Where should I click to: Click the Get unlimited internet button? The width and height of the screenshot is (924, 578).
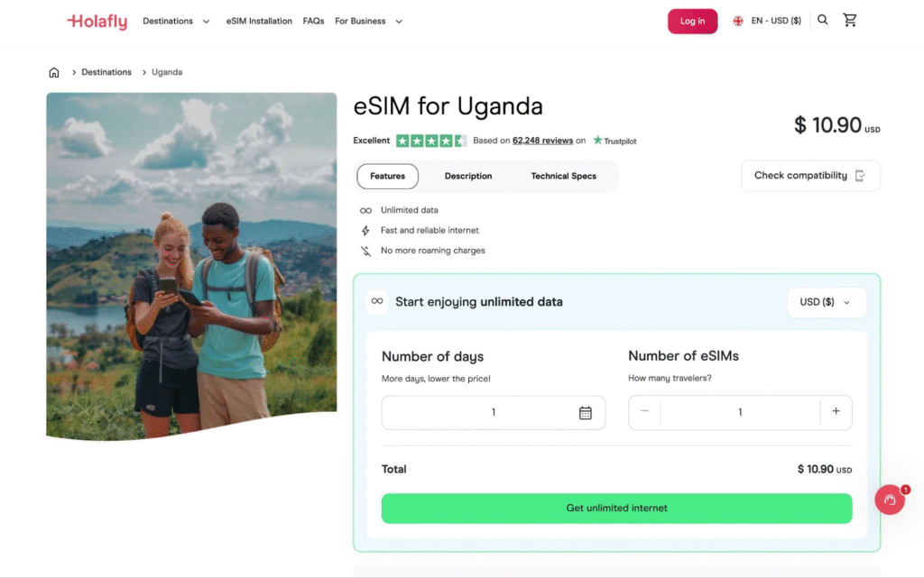click(x=616, y=508)
